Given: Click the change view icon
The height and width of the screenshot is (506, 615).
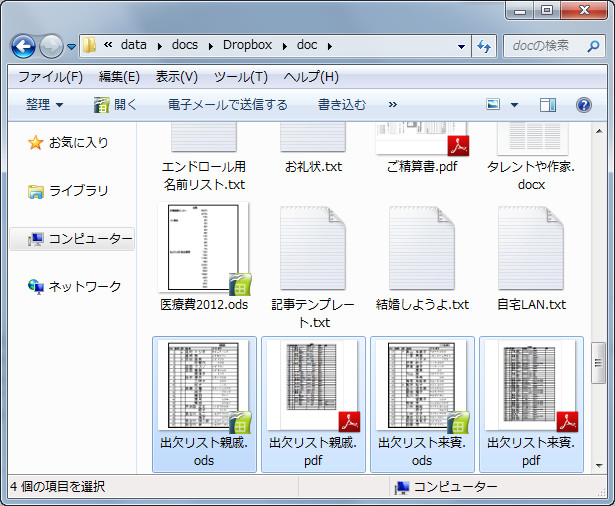Looking at the screenshot, I should [493, 105].
